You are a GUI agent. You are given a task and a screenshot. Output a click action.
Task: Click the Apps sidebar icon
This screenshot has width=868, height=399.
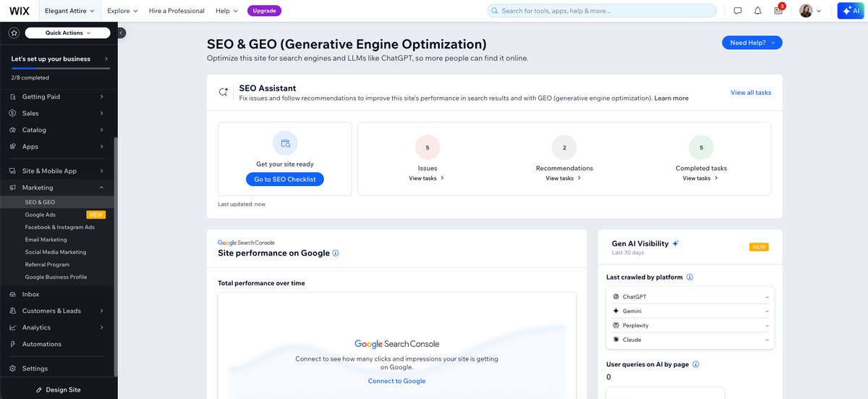14,146
